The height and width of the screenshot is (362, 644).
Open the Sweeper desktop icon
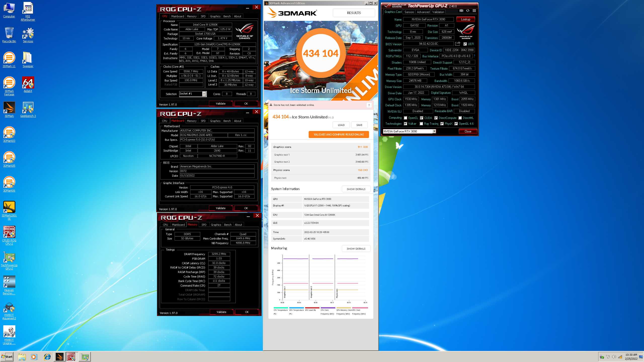pos(28,60)
